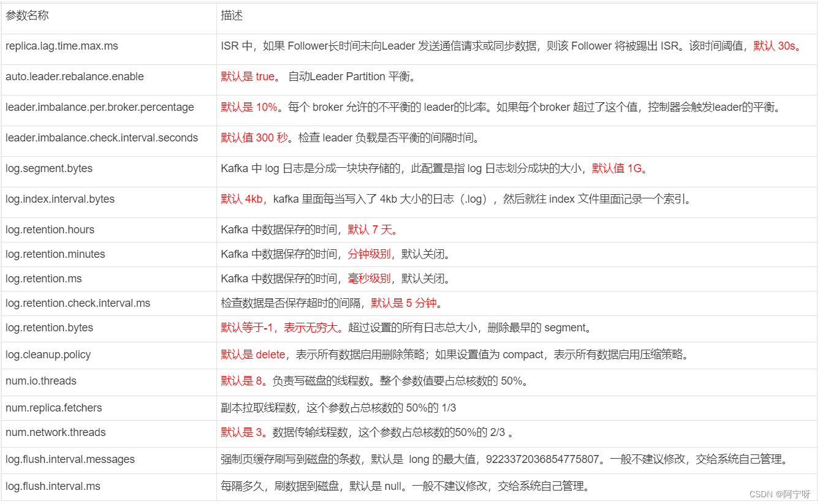Select leader.imbalance.per.broker.percentage parameter text
The image size is (820, 504).
pos(98,107)
